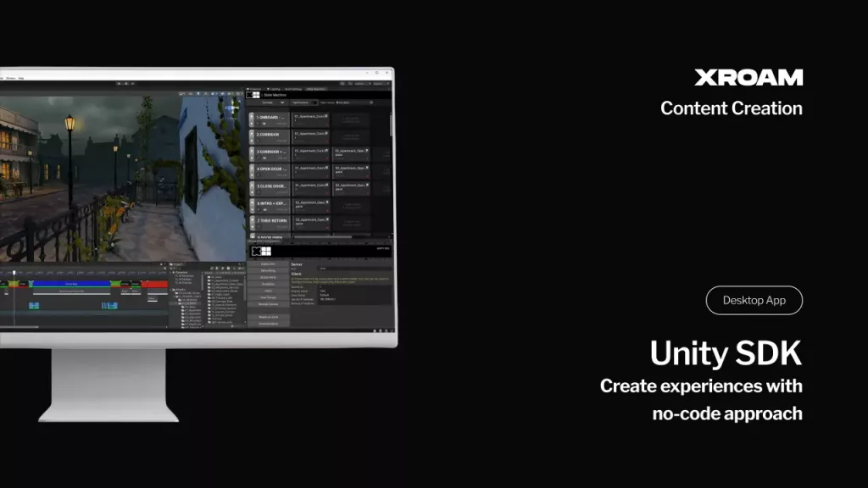This screenshot has width=868, height=488.
Task: Click the eye icon on 1 ONBOARD state
Action: [263, 124]
